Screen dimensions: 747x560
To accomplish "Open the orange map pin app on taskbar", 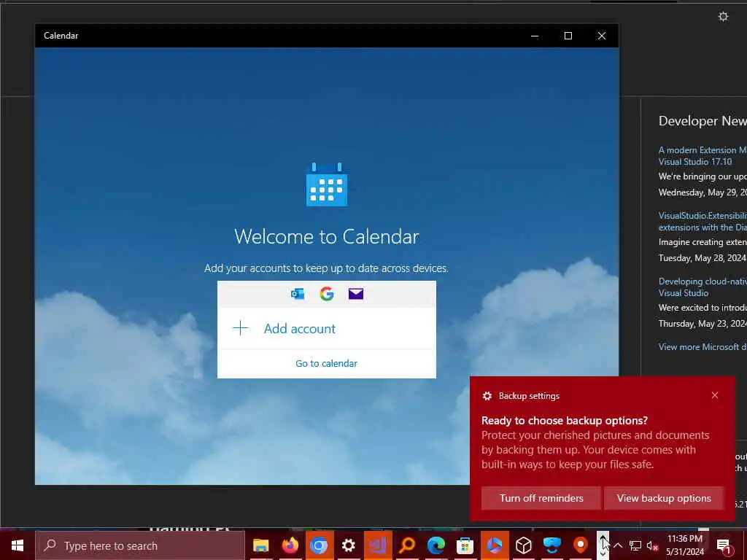I will (581, 545).
